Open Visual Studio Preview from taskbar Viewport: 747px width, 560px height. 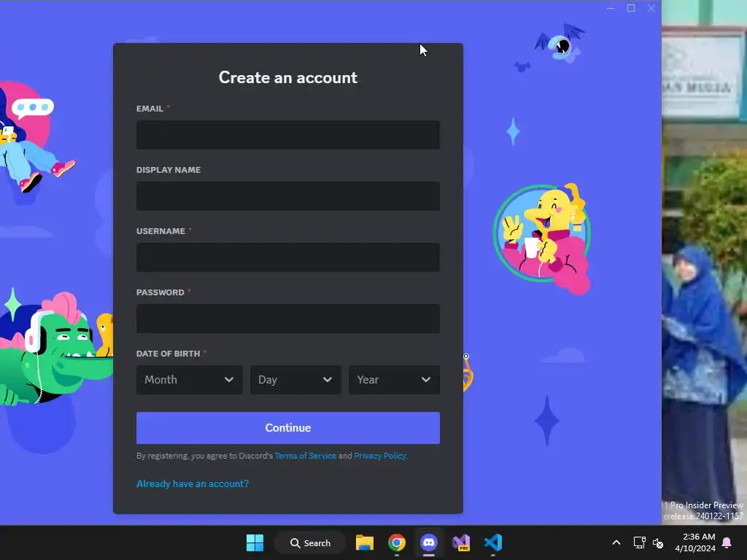click(461, 542)
